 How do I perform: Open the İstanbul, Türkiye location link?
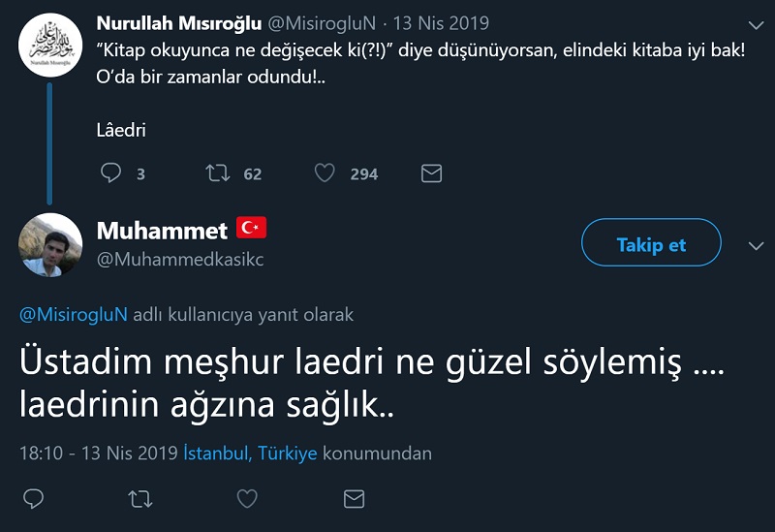pos(250,454)
